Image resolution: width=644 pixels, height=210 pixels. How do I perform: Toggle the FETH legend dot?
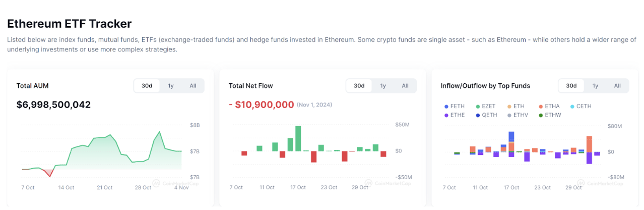[446, 107]
